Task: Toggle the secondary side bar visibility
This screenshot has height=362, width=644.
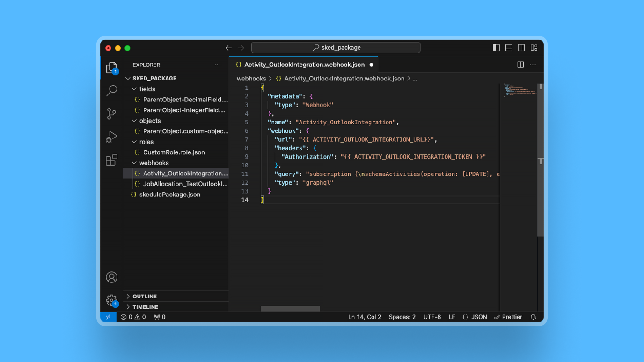Action: click(521, 48)
